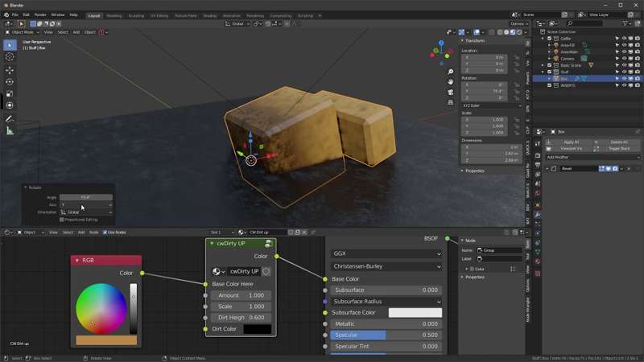The width and height of the screenshot is (644, 362).
Task: Open Tool properties tab icon
Action: (x=538, y=144)
